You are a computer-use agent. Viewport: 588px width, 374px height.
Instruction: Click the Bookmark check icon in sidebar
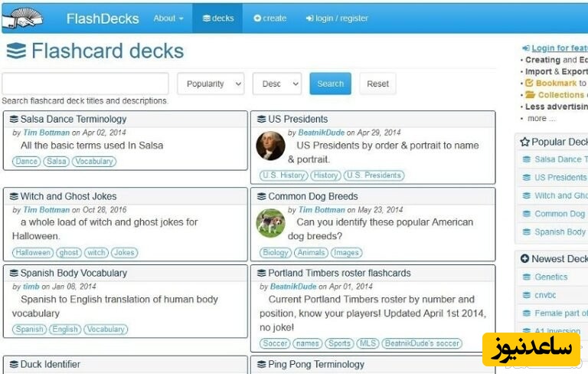tap(529, 83)
